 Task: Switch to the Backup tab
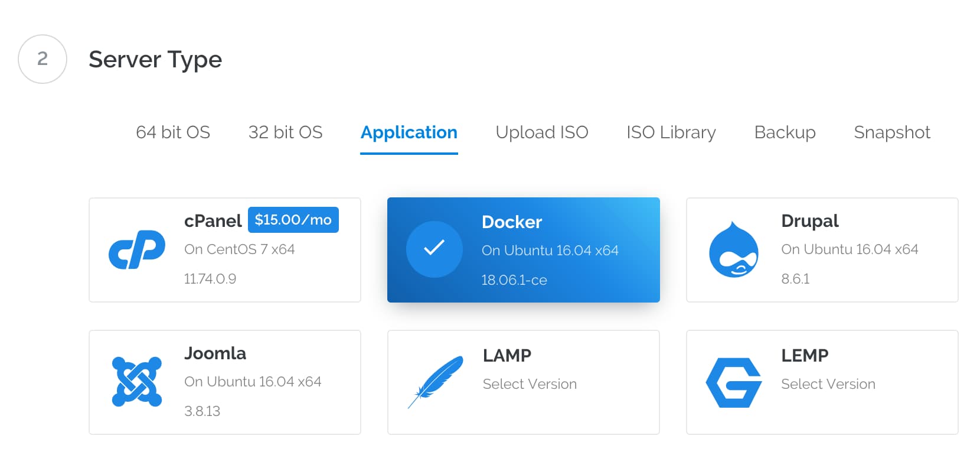tap(785, 133)
